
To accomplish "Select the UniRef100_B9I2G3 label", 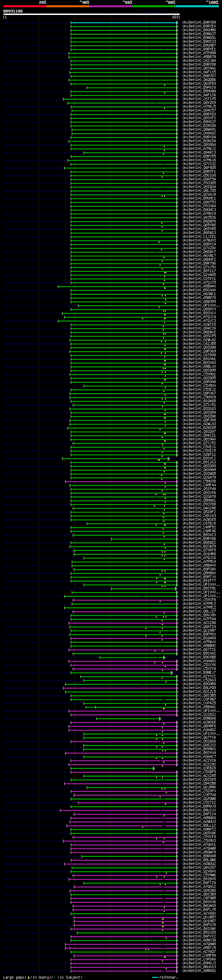I will click(x=199, y=462).
